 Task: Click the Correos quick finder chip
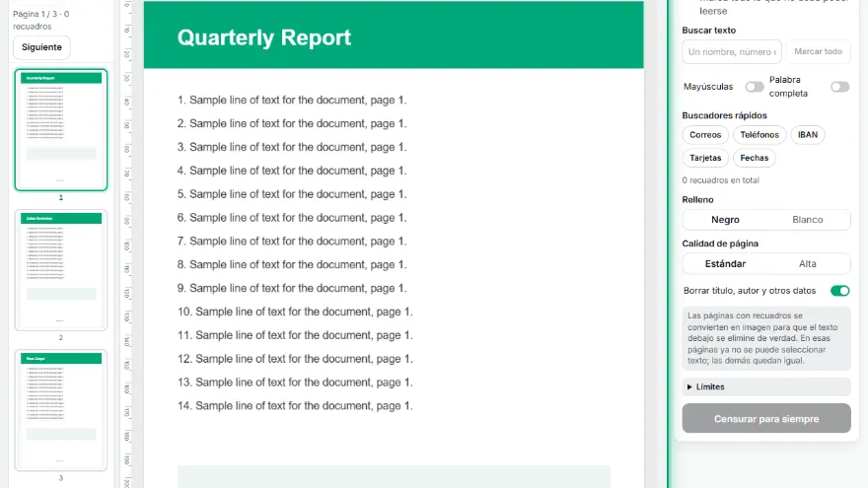[x=705, y=135]
